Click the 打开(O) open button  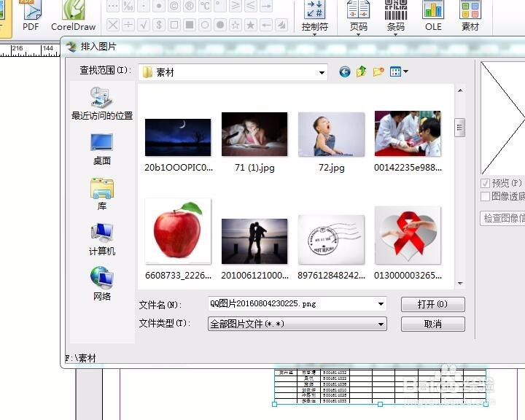[432, 304]
